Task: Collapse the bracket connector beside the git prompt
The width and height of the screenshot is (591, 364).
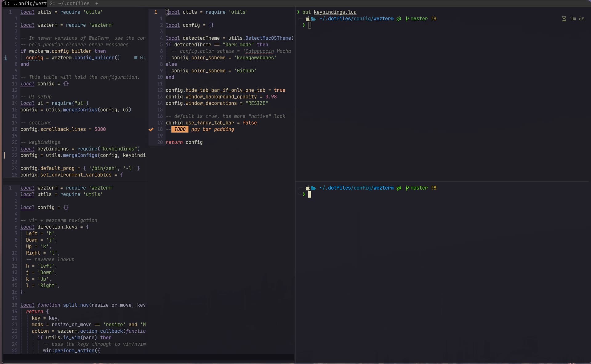Action: pyautogui.click(x=301, y=22)
